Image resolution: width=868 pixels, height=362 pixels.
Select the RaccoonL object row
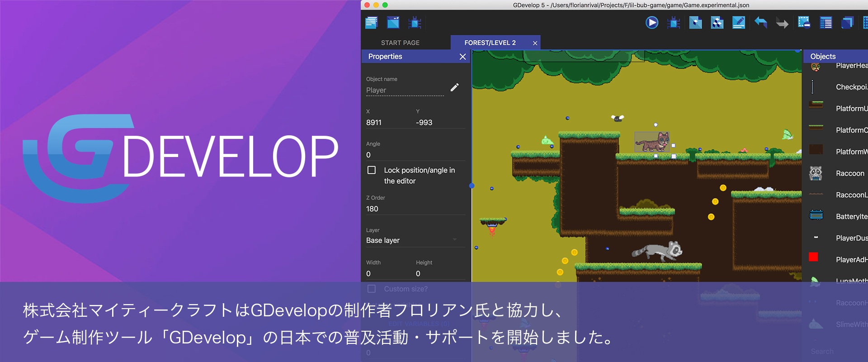click(836, 195)
